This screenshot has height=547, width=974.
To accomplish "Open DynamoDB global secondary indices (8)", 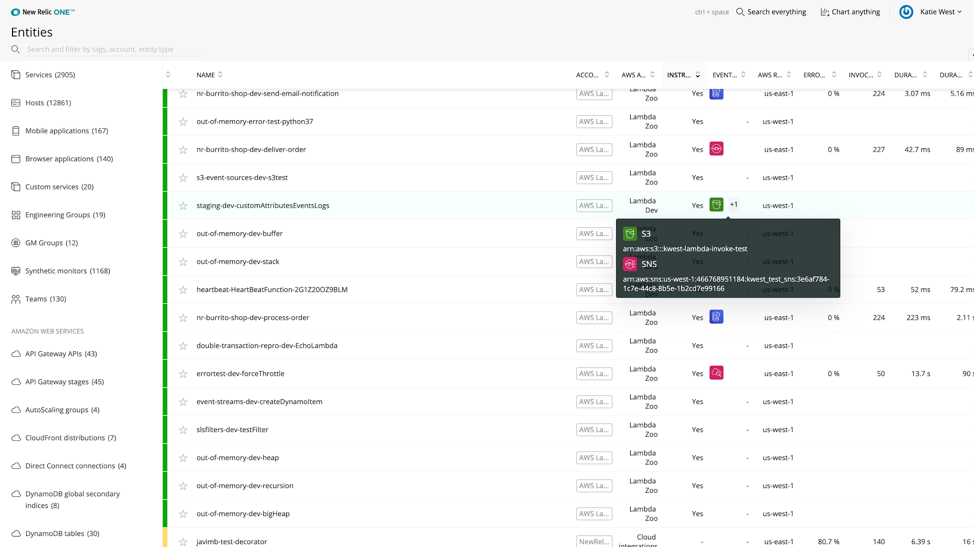I will (x=73, y=499).
